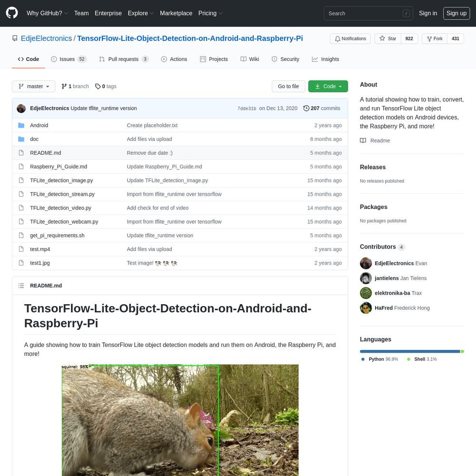
Task: Open the README table of contents icon
Action: click(x=21, y=286)
